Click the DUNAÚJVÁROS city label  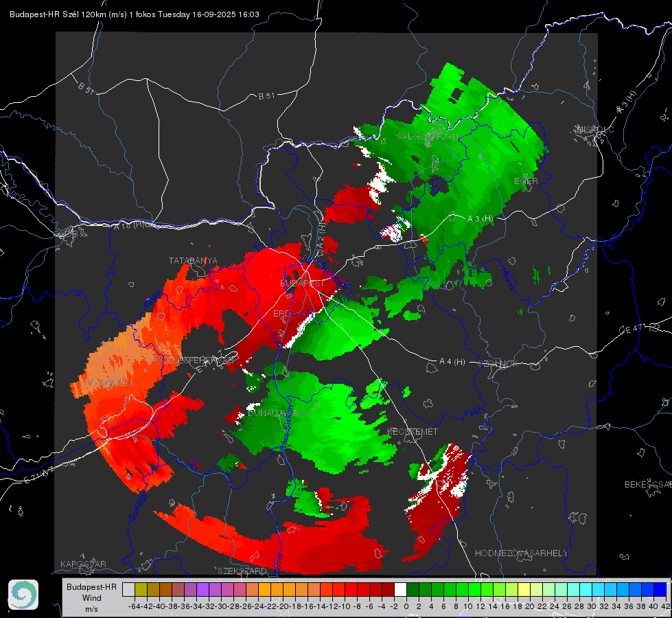(279, 413)
